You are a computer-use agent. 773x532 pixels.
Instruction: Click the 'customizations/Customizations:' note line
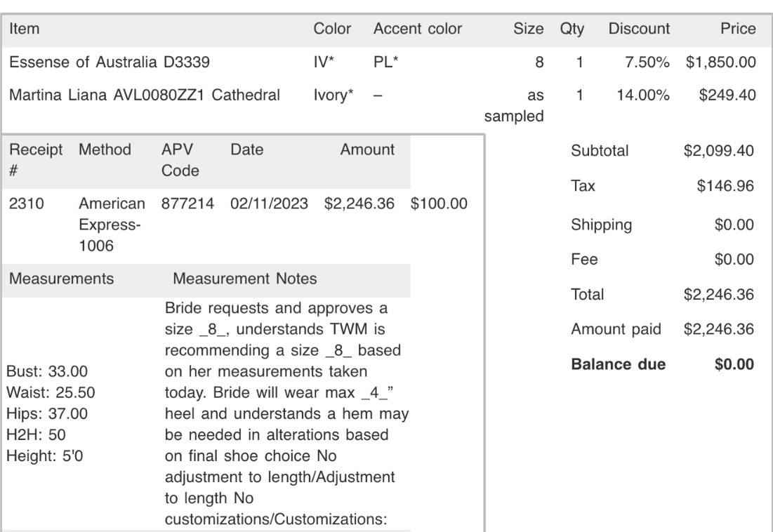pos(276,519)
